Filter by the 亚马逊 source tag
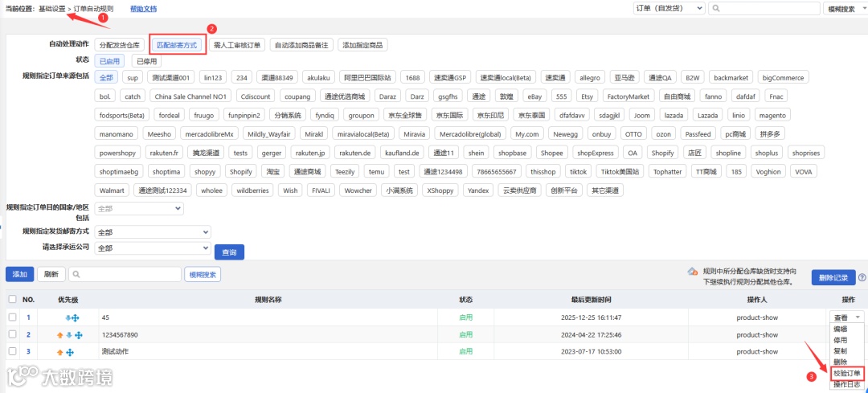Viewport: 868px width, 393px height. pyautogui.click(x=624, y=78)
